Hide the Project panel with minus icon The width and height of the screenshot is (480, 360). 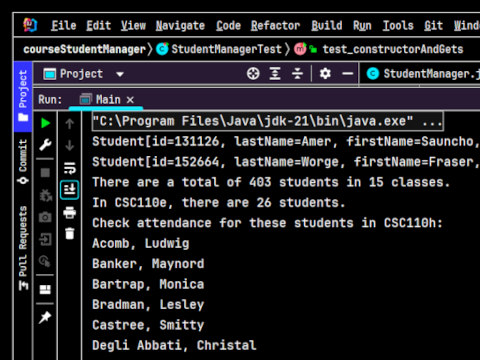[348, 74]
